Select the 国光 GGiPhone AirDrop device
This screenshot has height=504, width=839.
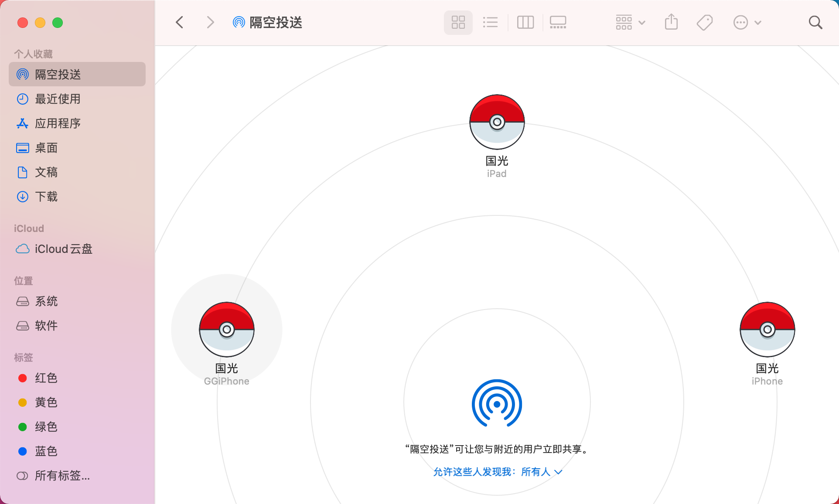point(226,330)
